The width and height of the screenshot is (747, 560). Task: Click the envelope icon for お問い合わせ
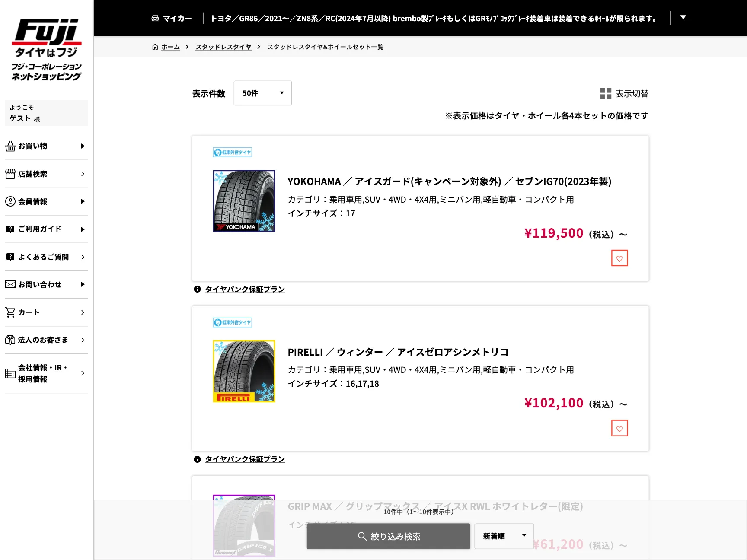[x=10, y=284]
